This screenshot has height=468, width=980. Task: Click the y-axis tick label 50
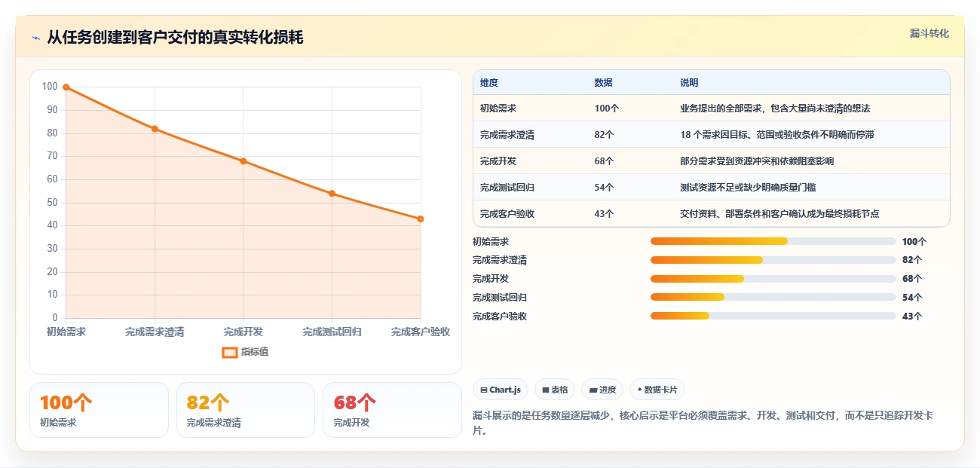(52, 202)
